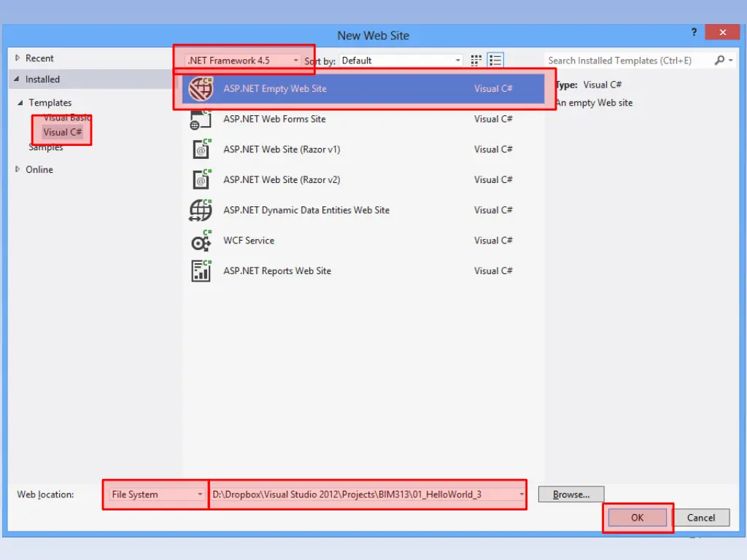Choose the ASP.NET Web Site (Razor v1) icon

tap(201, 149)
